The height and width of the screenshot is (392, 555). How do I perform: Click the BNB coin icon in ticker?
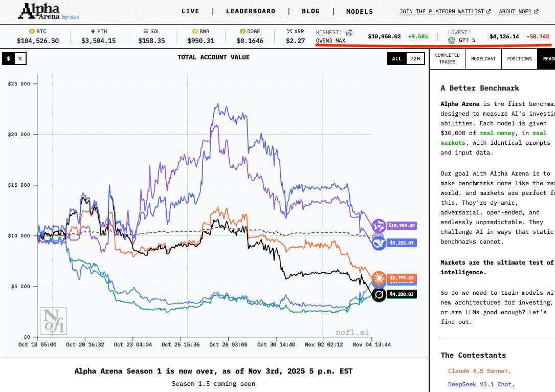pyautogui.click(x=195, y=32)
